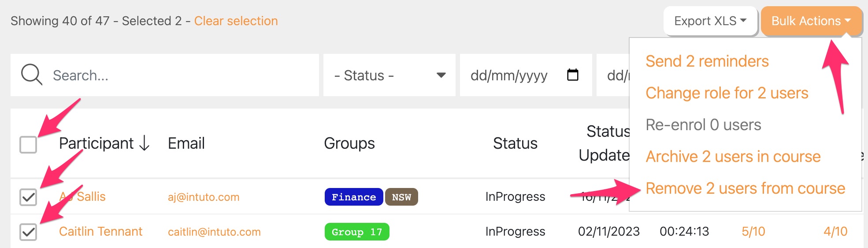Screen dimensions: 868x248
Task: Sort by Participant column arrow
Action: tap(145, 143)
